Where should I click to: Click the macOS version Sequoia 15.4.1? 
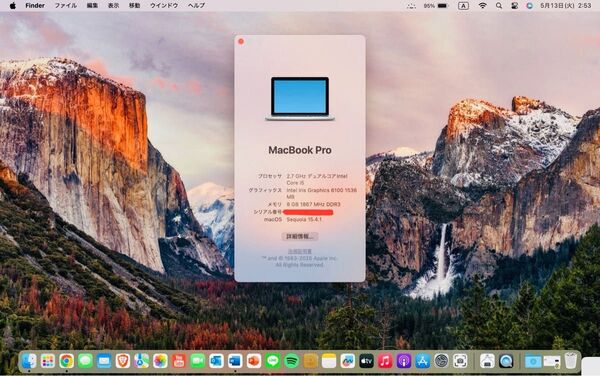pos(304,220)
